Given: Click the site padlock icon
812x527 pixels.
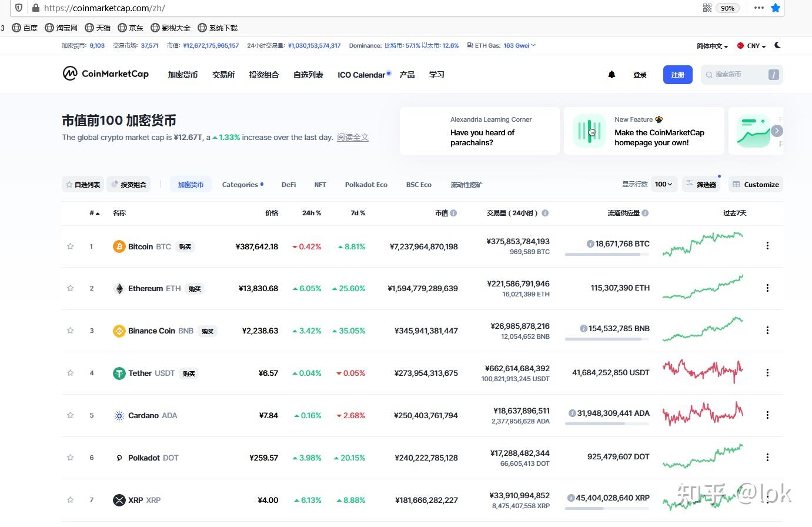Looking at the screenshot, I should [35, 8].
